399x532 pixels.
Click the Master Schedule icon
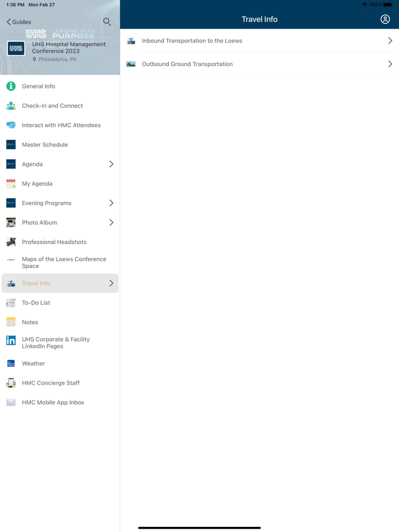(11, 145)
